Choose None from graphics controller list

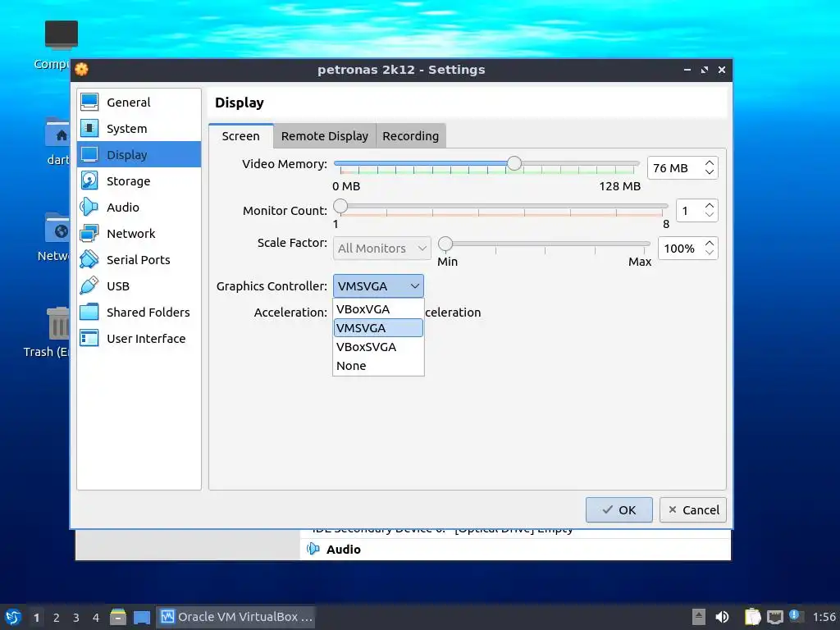[378, 365]
